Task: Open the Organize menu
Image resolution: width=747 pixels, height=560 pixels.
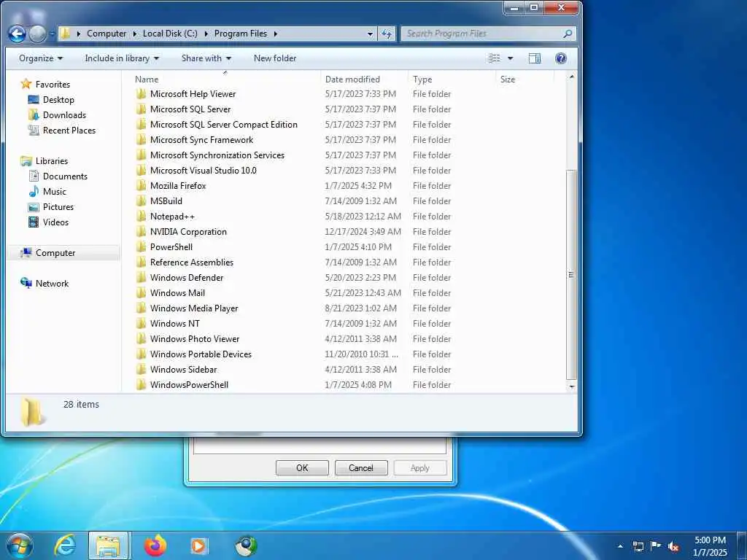Action: tap(41, 58)
